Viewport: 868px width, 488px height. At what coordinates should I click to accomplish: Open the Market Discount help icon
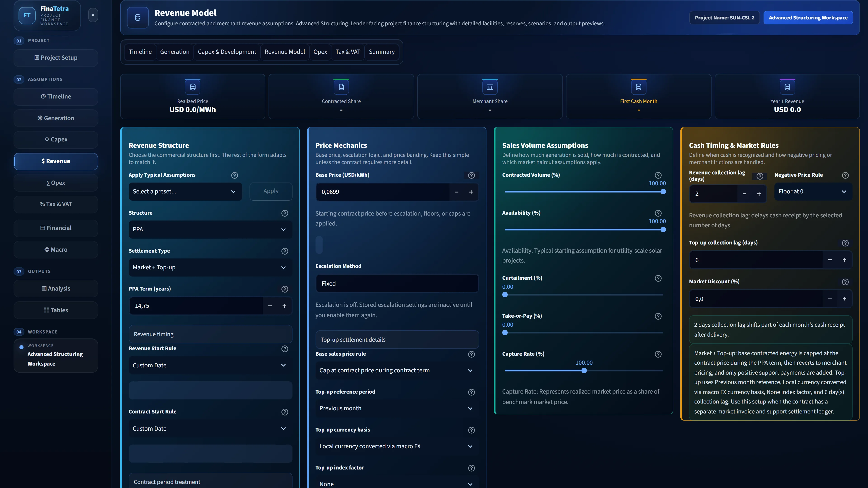[845, 282]
